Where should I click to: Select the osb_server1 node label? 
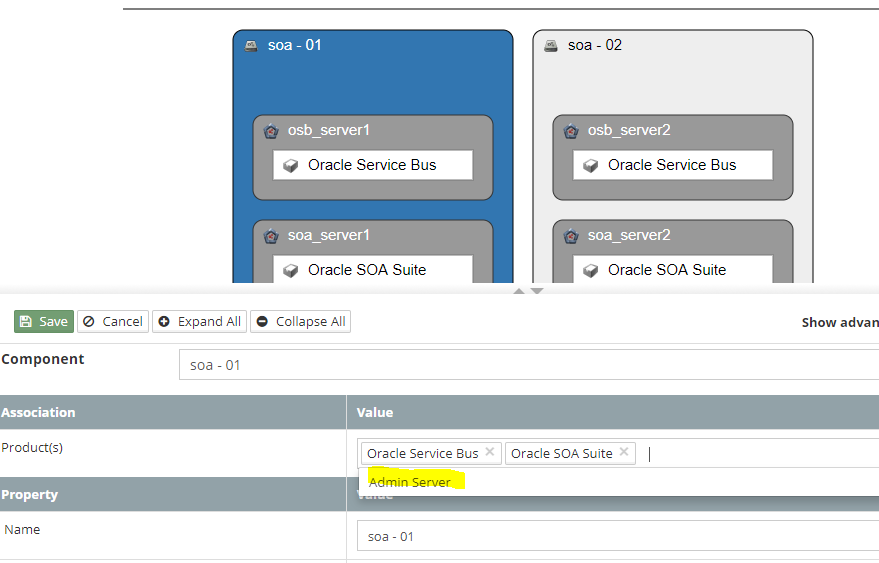329,130
